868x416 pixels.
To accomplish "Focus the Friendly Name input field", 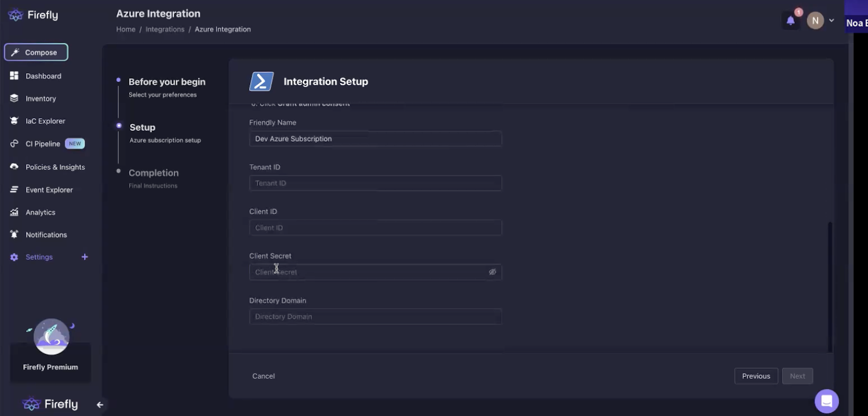I will pos(375,138).
